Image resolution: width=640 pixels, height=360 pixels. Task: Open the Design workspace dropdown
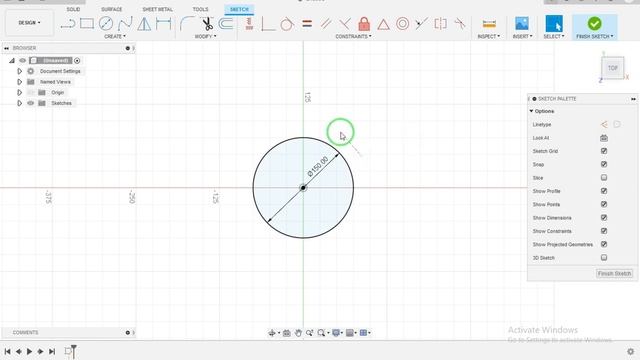pyautogui.click(x=29, y=22)
